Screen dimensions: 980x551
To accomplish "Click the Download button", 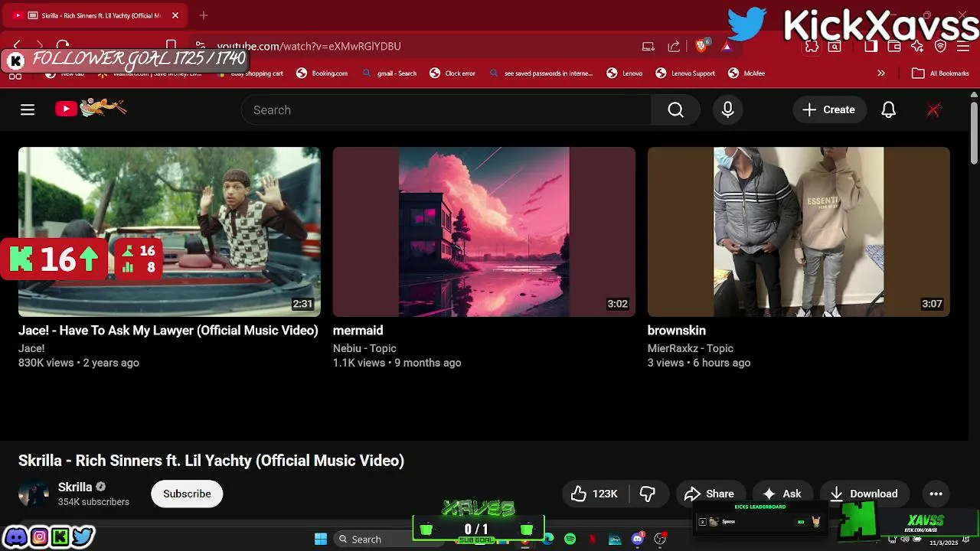I will 864,494.
